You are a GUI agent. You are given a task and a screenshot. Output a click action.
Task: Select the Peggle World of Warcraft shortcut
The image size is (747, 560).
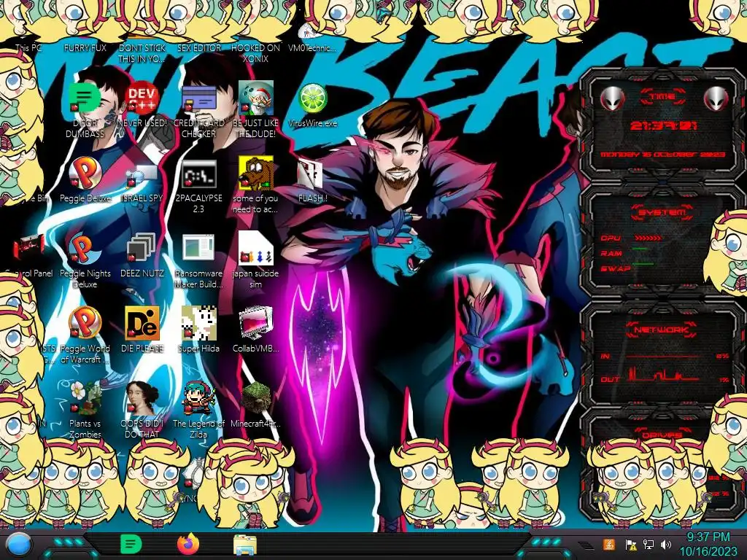coord(85,324)
